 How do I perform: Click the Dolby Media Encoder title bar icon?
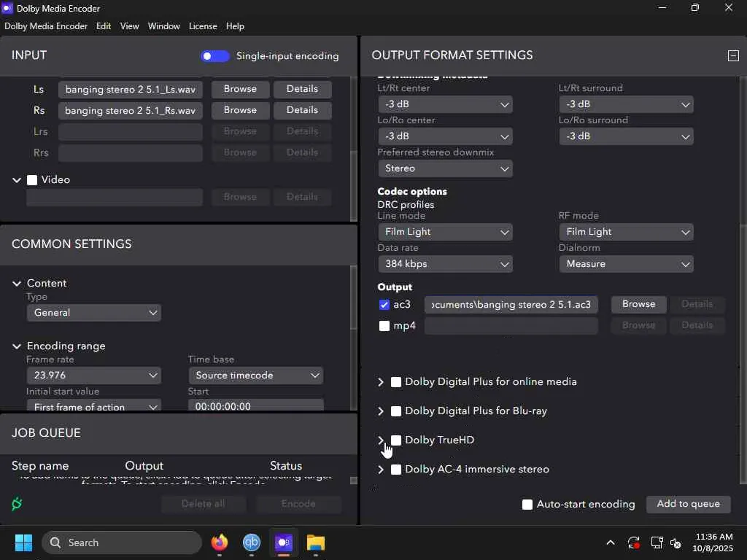coord(7,8)
